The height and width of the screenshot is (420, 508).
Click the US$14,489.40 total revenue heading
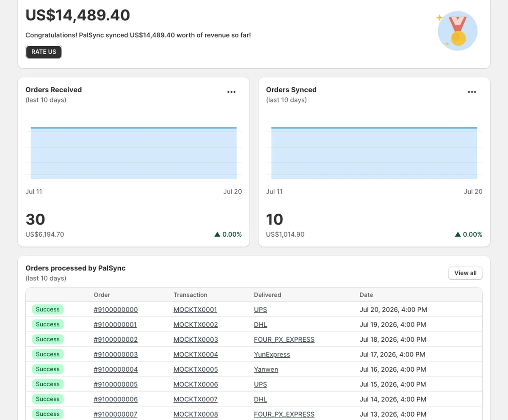78,15
